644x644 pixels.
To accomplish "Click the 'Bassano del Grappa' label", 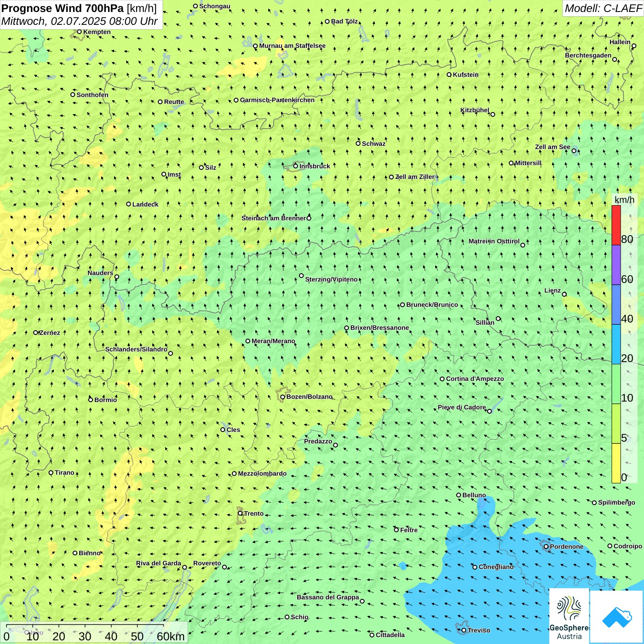I will point(328,597).
